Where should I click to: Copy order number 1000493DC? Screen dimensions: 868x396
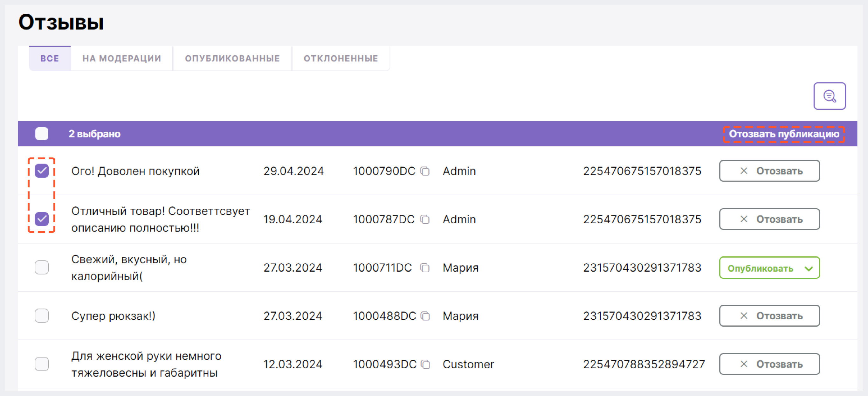(x=426, y=364)
